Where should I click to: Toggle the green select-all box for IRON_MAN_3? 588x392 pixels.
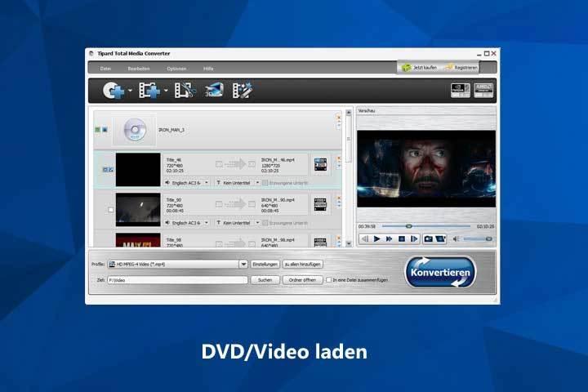point(97,130)
